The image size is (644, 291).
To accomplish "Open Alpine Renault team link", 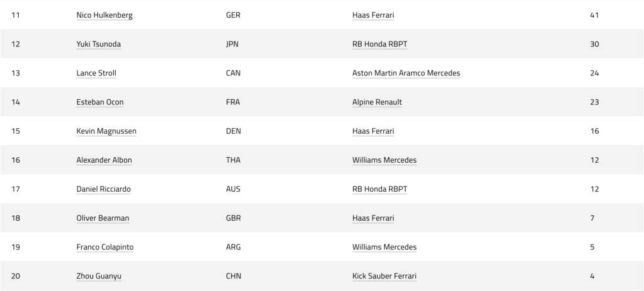I will (x=377, y=102).
